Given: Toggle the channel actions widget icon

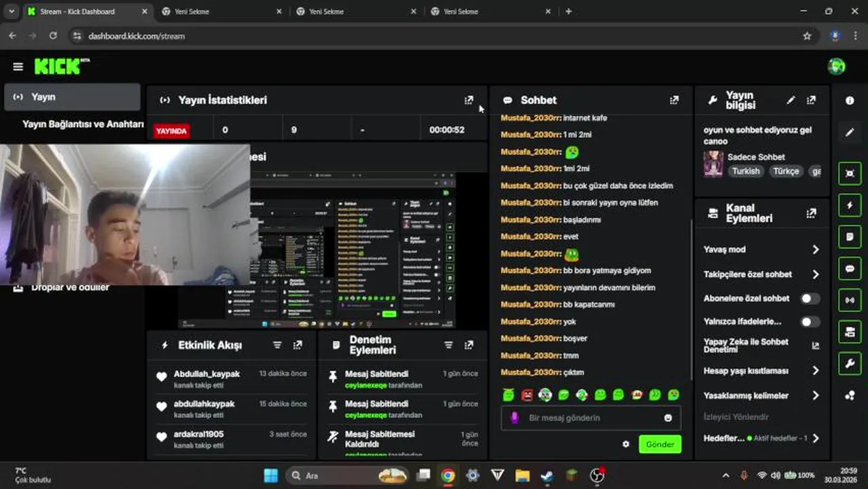Looking at the screenshot, I should (x=850, y=332).
